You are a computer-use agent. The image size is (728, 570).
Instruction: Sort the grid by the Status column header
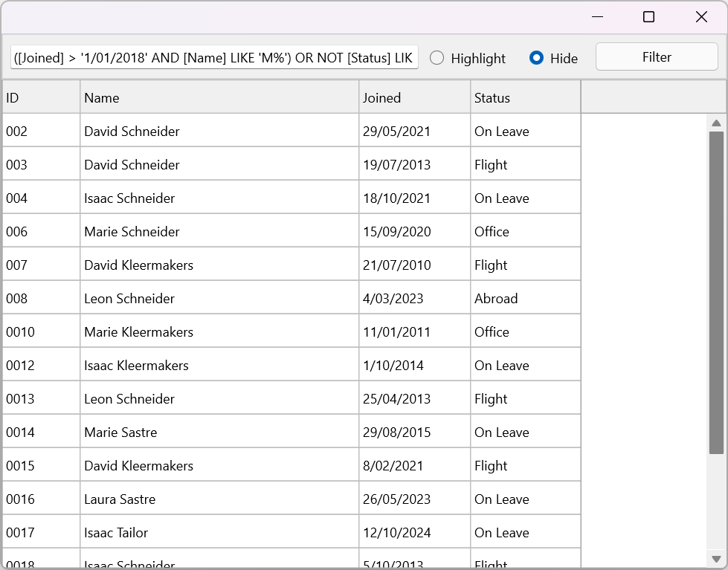524,97
